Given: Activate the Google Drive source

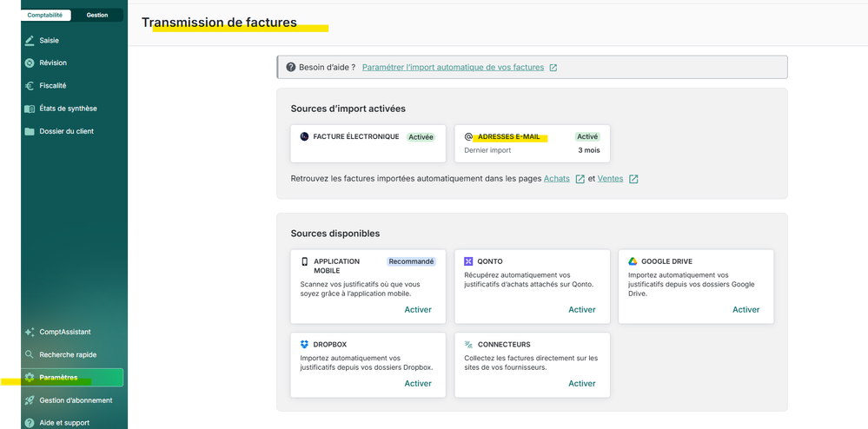Looking at the screenshot, I should 745,309.
